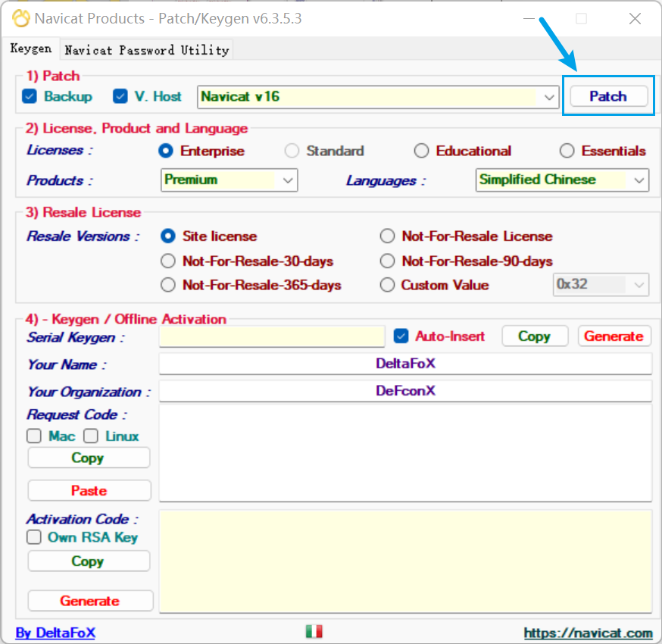Copy the Activation Code
The width and height of the screenshot is (662, 644).
(89, 561)
